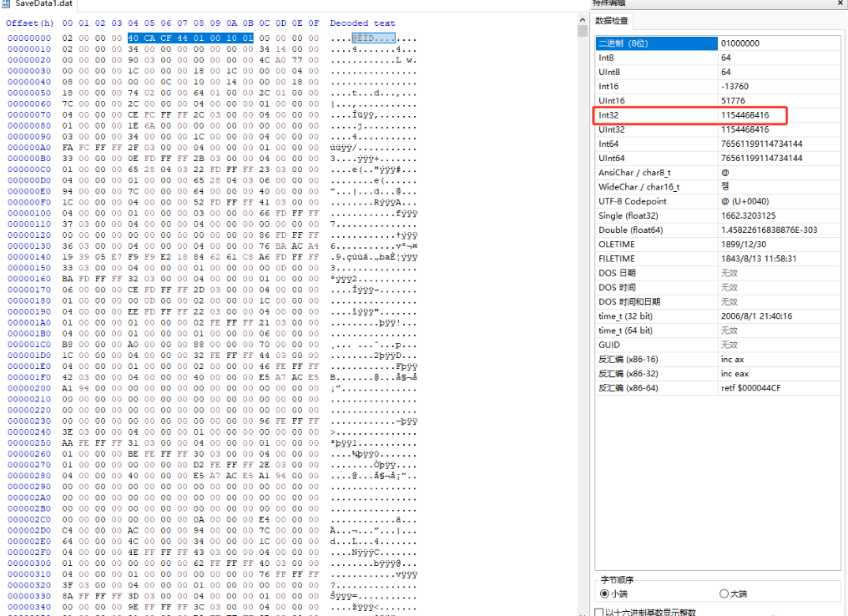Viewport: 848px width, 616px height.
Task: Select the Int8 row in data inspector
Action: point(718,58)
